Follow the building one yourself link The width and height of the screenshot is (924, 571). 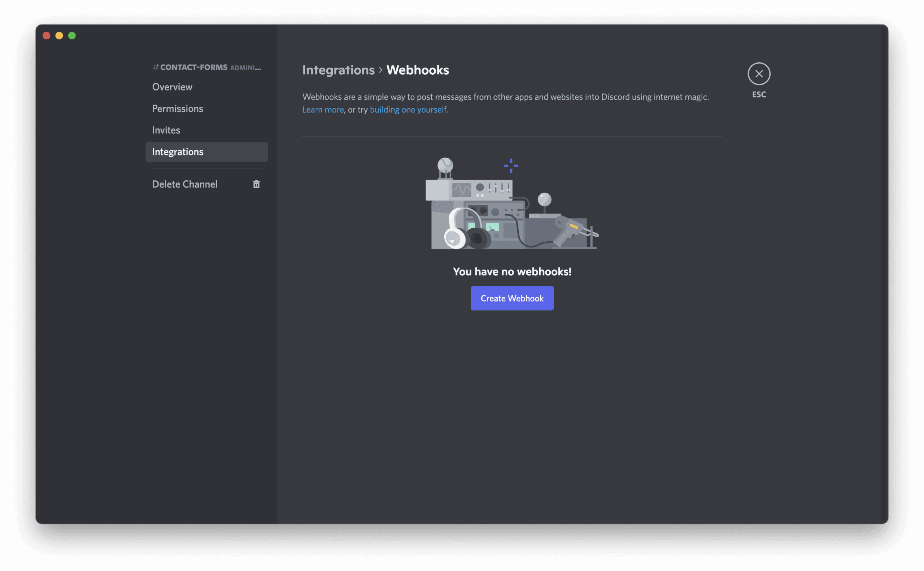tap(409, 110)
